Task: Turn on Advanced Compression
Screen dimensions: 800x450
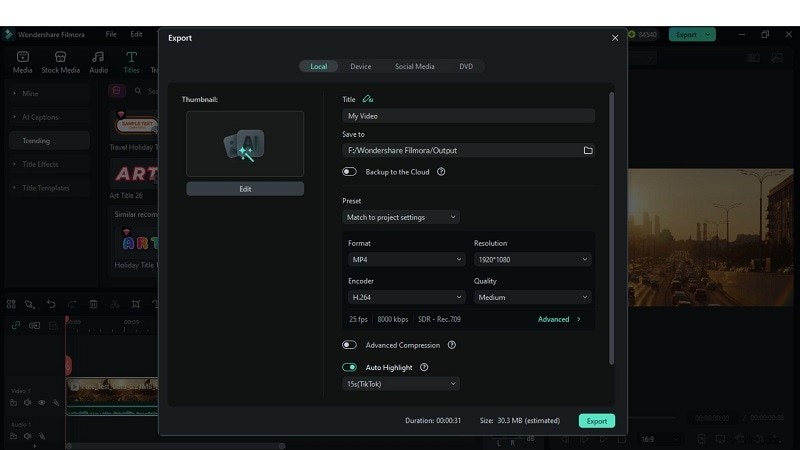Action: click(x=349, y=345)
